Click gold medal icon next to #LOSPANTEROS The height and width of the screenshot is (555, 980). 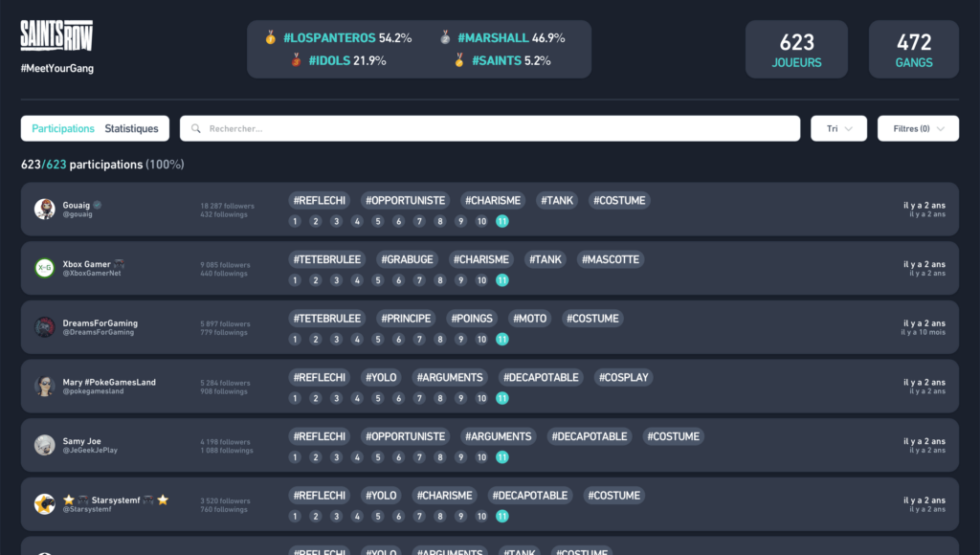(x=270, y=37)
